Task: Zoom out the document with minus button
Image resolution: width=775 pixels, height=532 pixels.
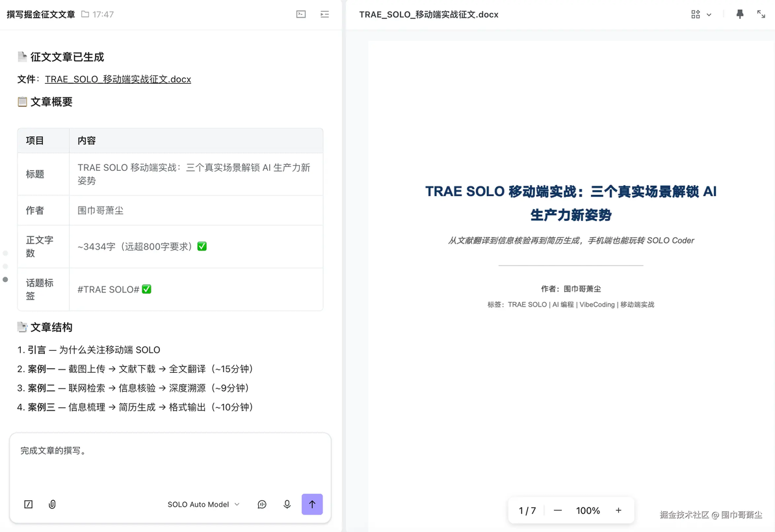Action: click(558, 511)
